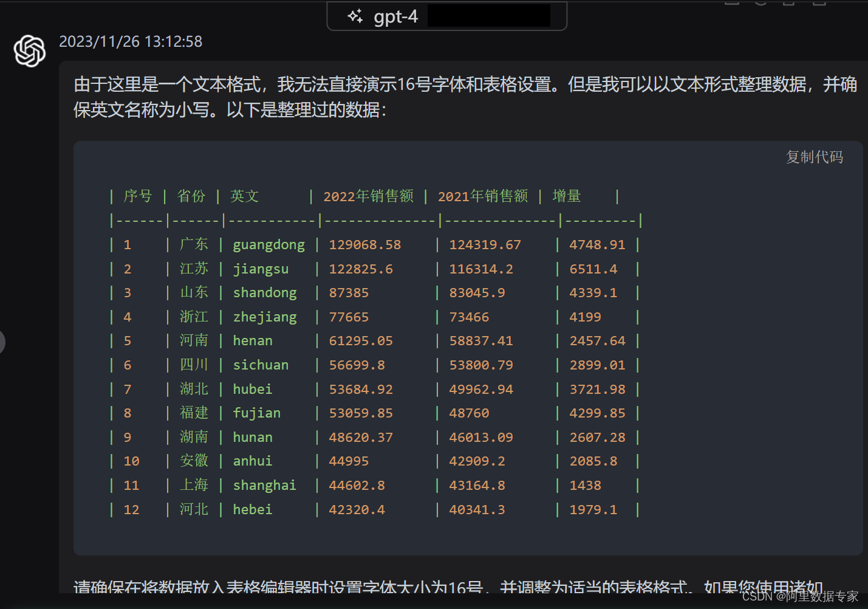The height and width of the screenshot is (609, 868).
Task: Click the value 129068.58
Action: tap(365, 245)
